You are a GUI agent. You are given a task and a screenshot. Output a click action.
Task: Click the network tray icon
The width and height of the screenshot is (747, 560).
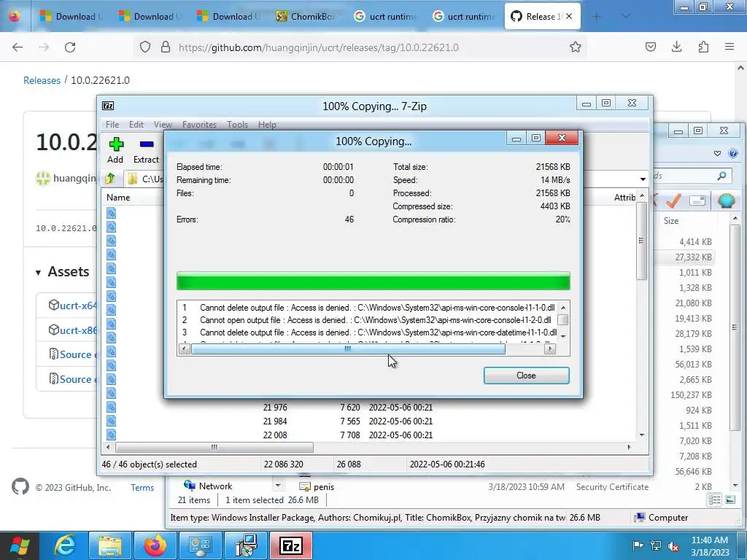(x=656, y=545)
